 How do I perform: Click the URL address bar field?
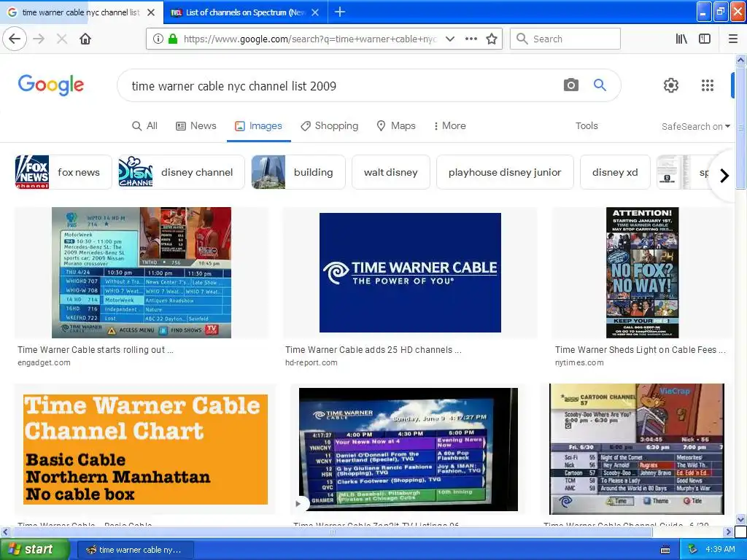tap(309, 39)
